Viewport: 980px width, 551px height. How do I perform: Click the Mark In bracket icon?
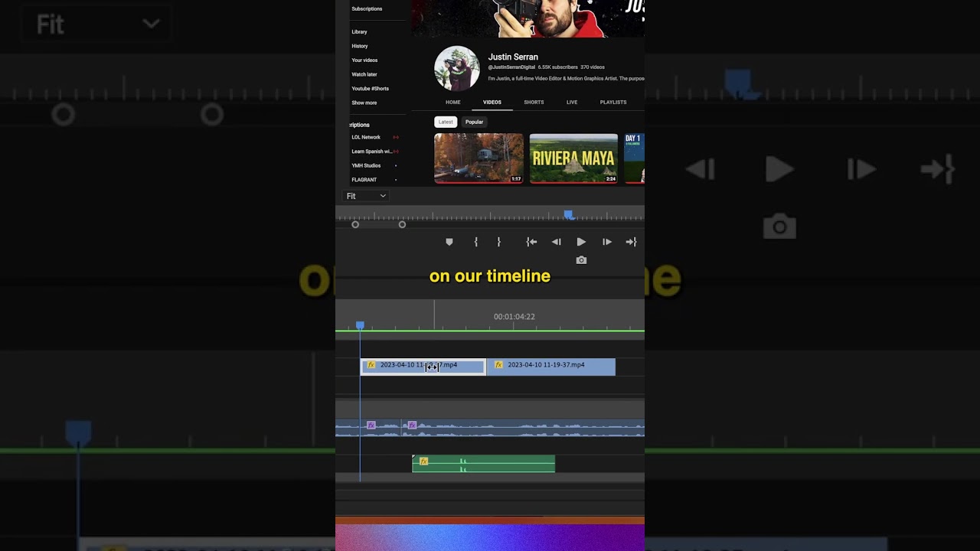pos(476,242)
